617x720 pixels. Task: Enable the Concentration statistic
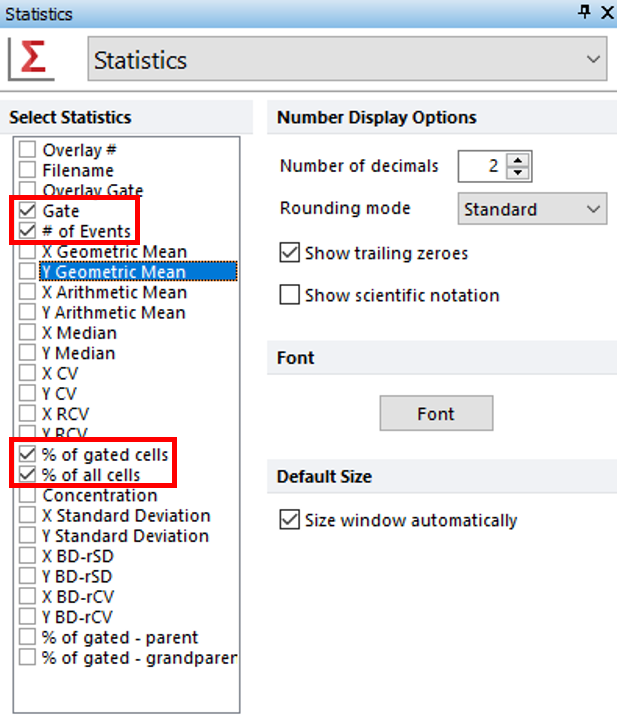(x=28, y=495)
